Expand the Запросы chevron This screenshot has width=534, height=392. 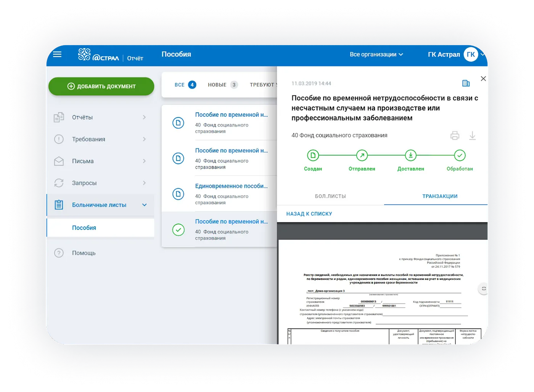pos(144,183)
